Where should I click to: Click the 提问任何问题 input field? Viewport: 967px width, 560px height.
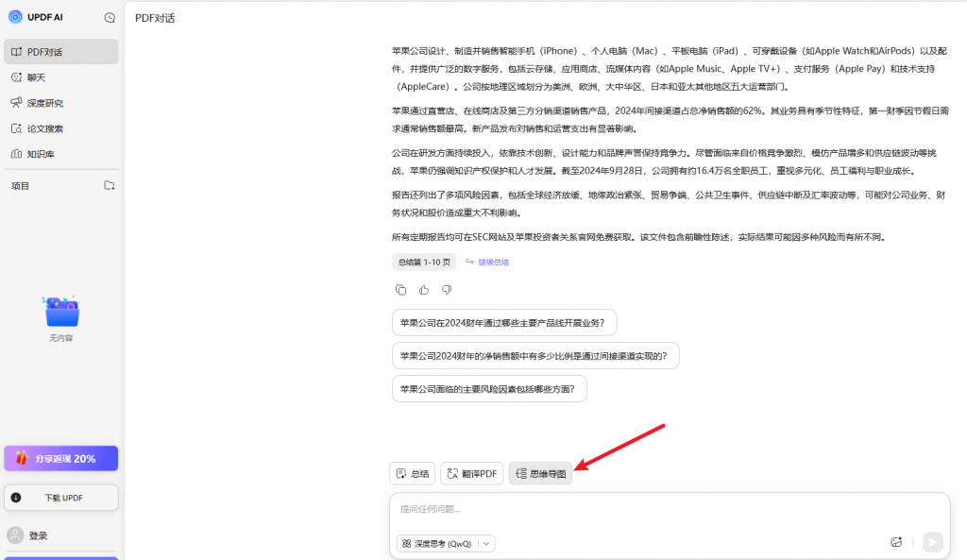click(661, 510)
